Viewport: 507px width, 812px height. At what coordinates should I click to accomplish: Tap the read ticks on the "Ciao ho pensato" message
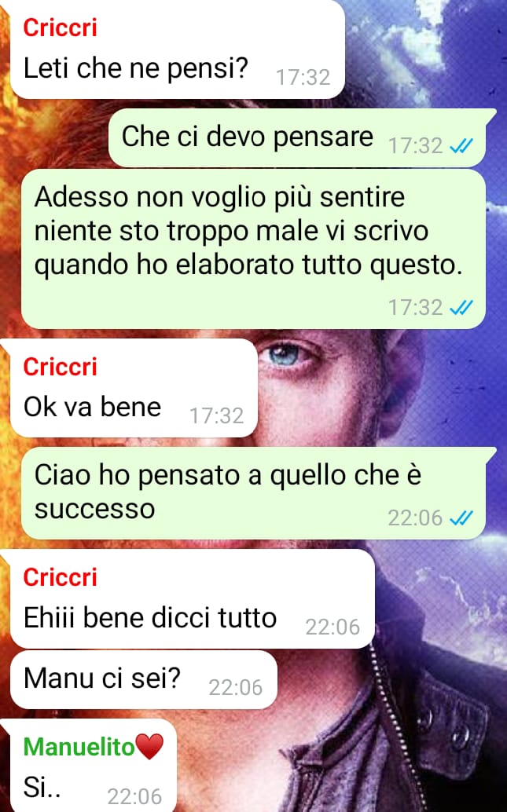coord(461,518)
